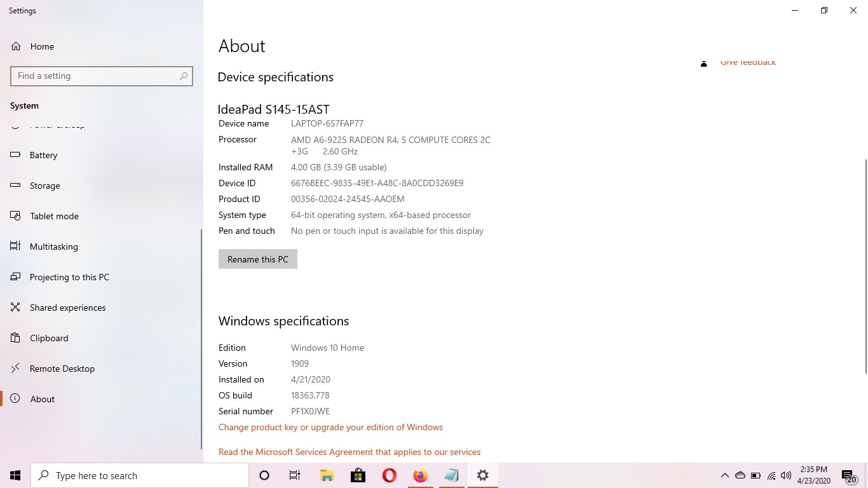Click the 64-bit operating system text
868x488 pixels.
coord(381,215)
